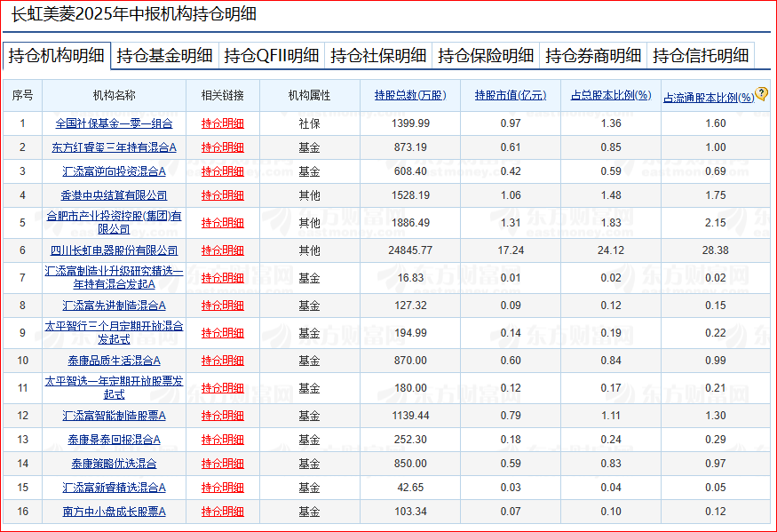
Task: Open the 持仓基金明细 tab
Action: [164, 55]
